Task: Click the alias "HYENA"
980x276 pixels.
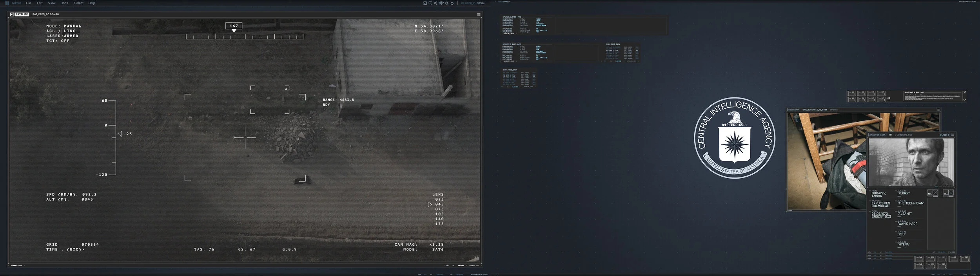Action: [904, 244]
